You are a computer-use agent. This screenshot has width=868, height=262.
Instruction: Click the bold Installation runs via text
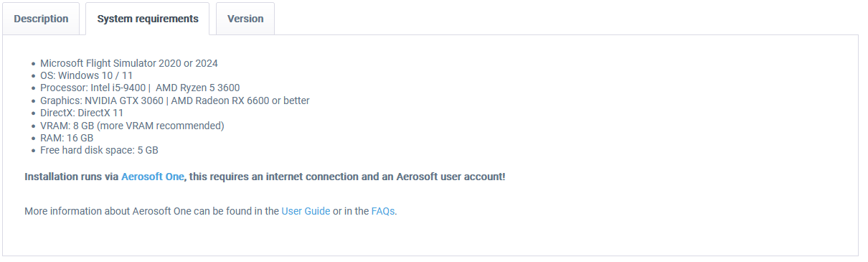[x=72, y=177]
